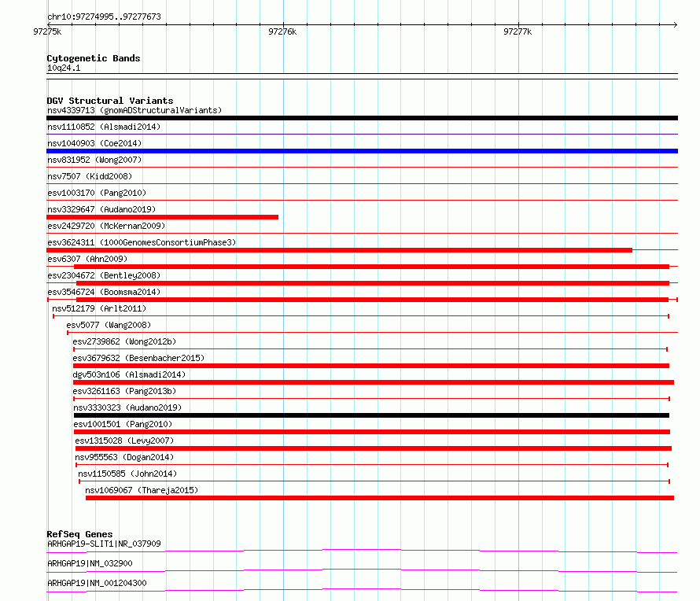This screenshot has width=700, height=601.
Task: Open esv1003170 (Pang2010) label
Action: coord(97,193)
